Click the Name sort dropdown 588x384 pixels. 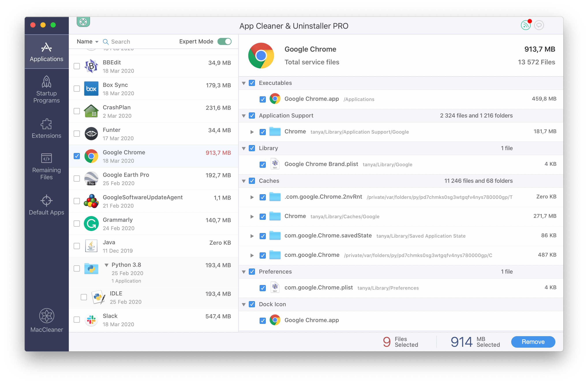(x=86, y=41)
